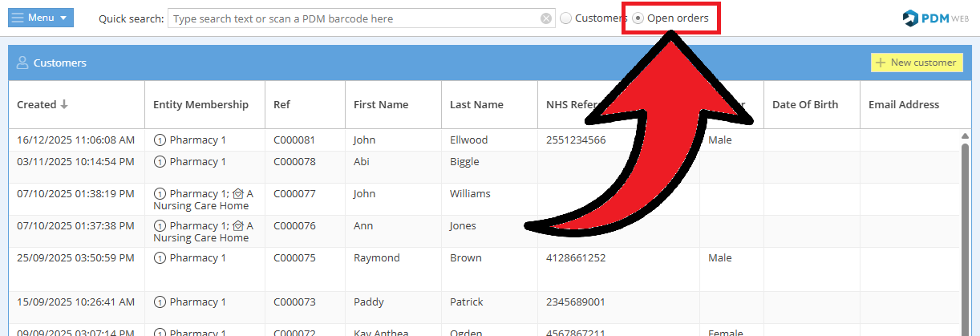The height and width of the screenshot is (336, 980).
Task: Clear the quick search box text
Action: coord(546,18)
